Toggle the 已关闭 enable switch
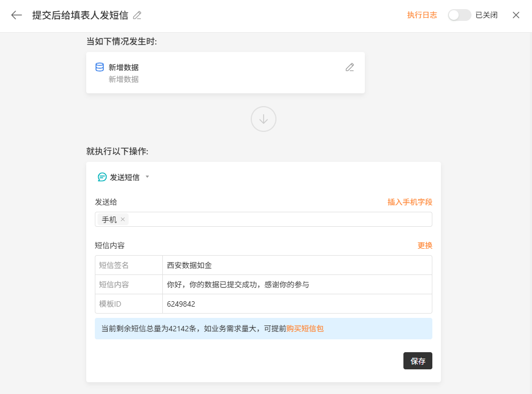Image resolution: width=532 pixels, height=394 pixels. (x=459, y=15)
